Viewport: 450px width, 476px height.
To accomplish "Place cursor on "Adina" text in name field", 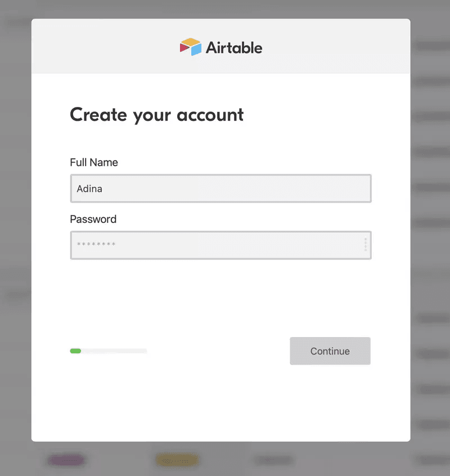I will tap(89, 188).
